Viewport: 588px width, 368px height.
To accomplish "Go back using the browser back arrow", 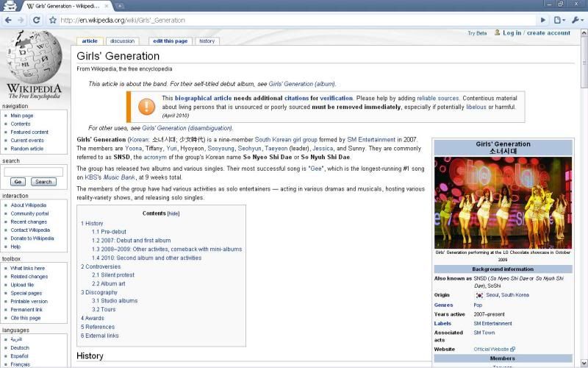I will [8, 21].
